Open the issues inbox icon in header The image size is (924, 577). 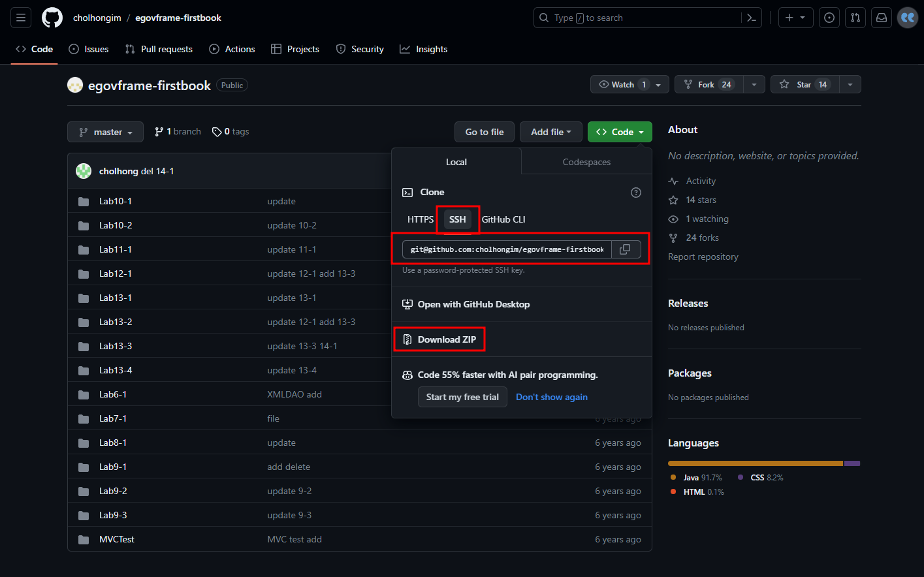point(829,18)
